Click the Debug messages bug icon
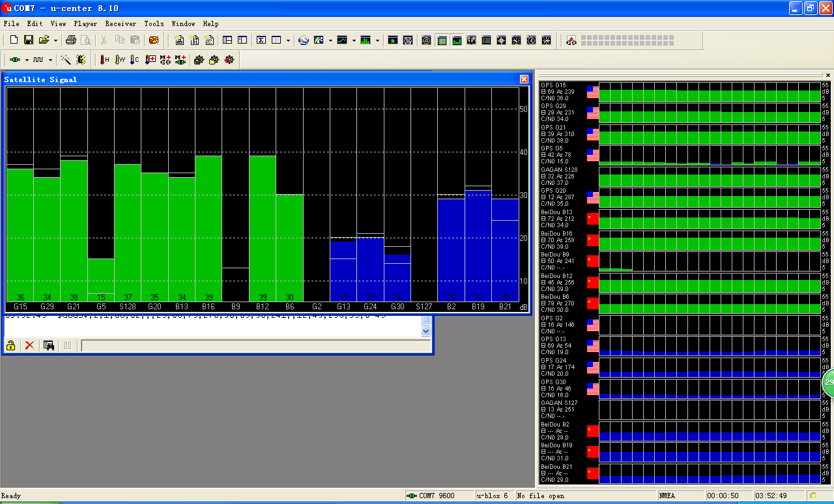 click(x=81, y=60)
